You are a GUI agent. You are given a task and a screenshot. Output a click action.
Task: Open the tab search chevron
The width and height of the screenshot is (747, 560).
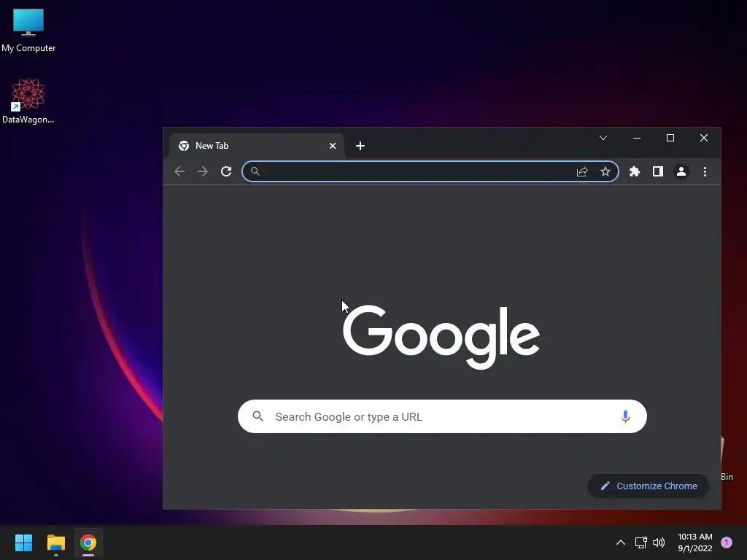[603, 138]
